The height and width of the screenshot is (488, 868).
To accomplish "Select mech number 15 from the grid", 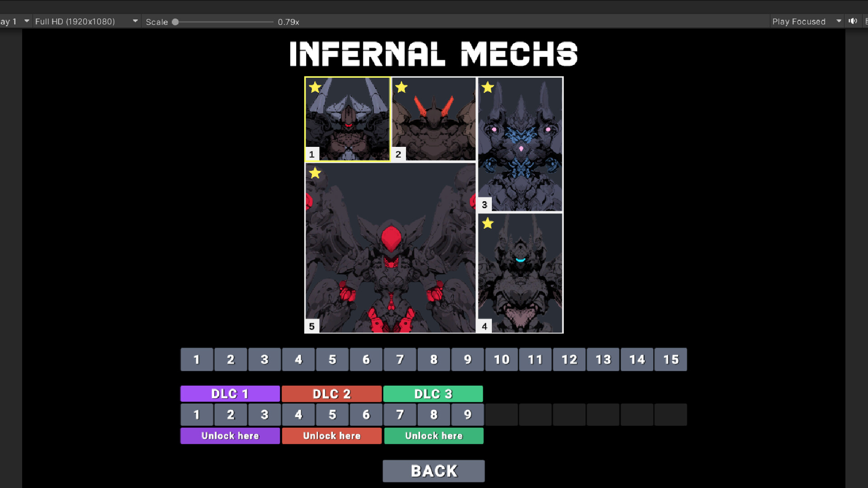I will coord(671,359).
